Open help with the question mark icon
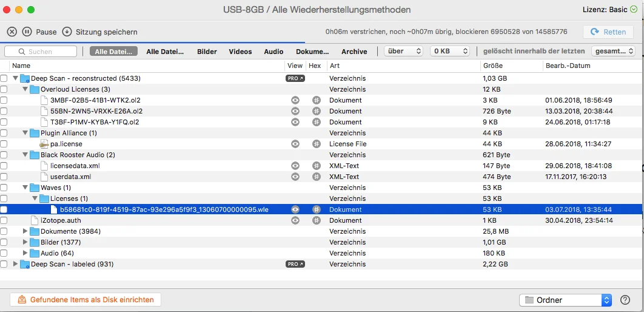The image size is (644, 312). (x=625, y=300)
